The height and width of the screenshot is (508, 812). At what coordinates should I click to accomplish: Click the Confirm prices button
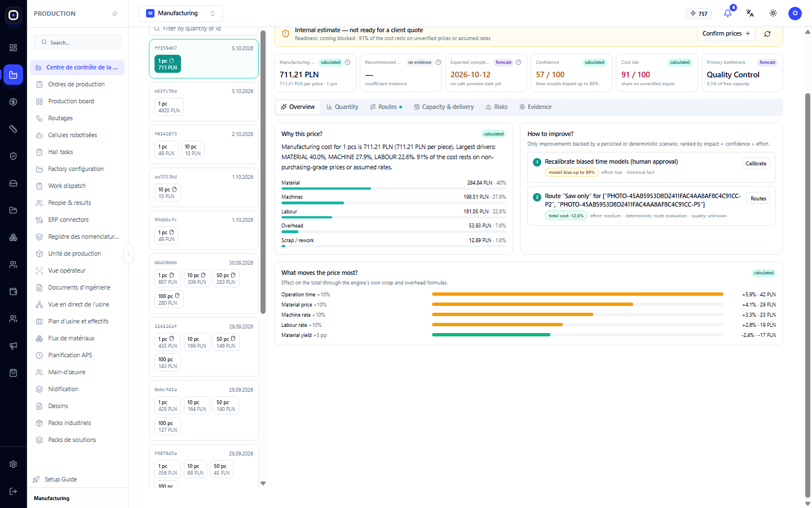(x=726, y=33)
